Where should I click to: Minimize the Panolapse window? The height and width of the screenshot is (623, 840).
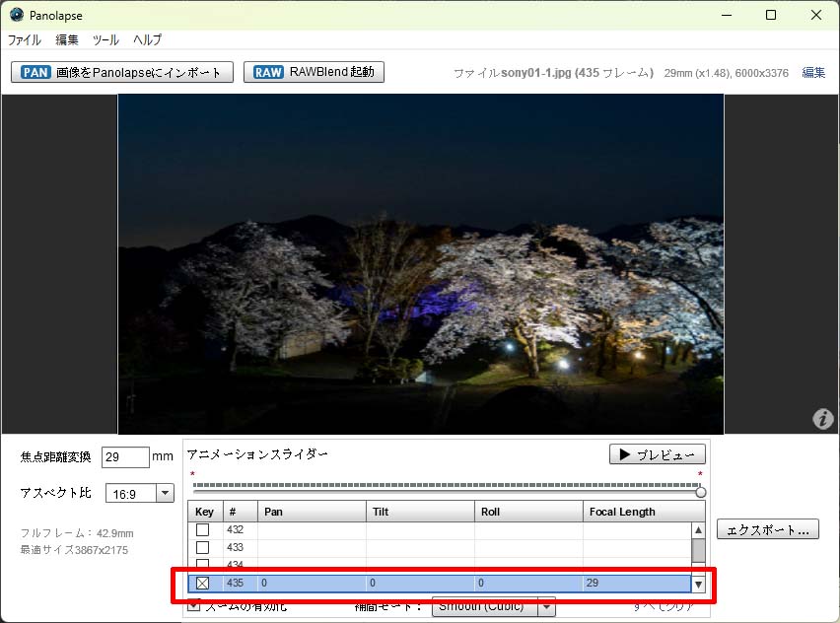[726, 15]
